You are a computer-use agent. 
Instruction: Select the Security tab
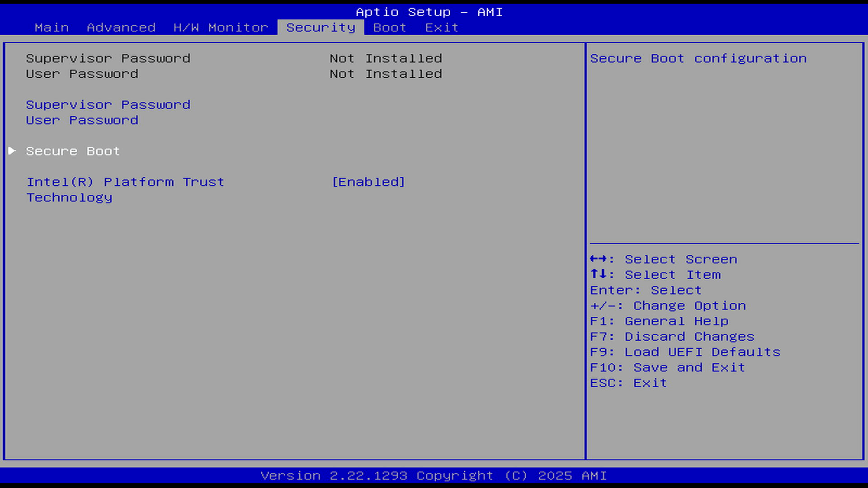tap(321, 28)
